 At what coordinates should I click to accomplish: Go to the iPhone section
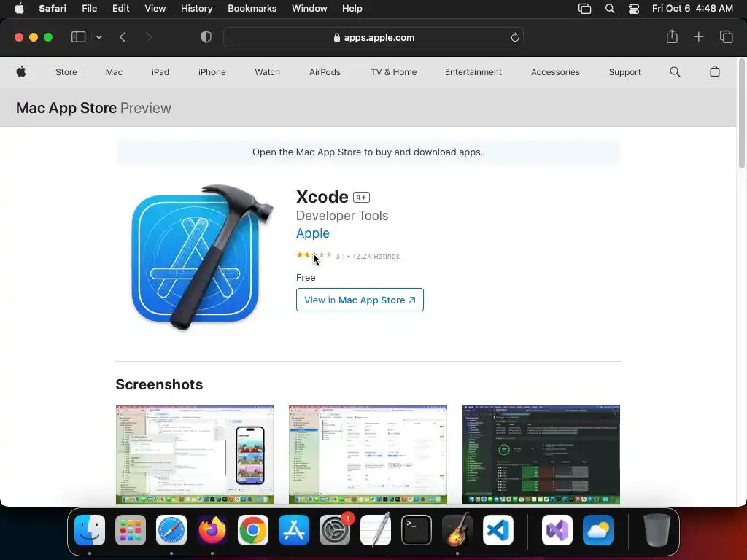click(x=212, y=72)
